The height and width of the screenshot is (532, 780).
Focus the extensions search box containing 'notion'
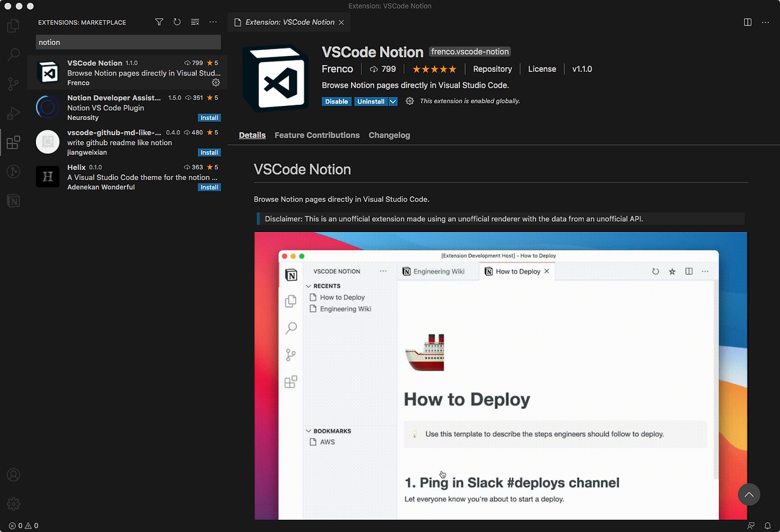click(128, 42)
